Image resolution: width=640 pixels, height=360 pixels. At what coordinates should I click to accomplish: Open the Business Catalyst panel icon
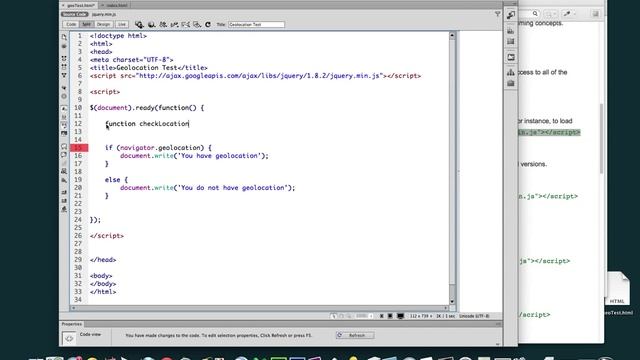pos(511,57)
